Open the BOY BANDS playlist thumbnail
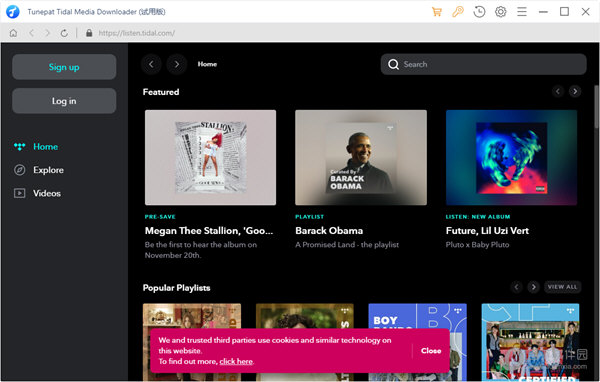The height and width of the screenshot is (382, 600). tap(417, 316)
